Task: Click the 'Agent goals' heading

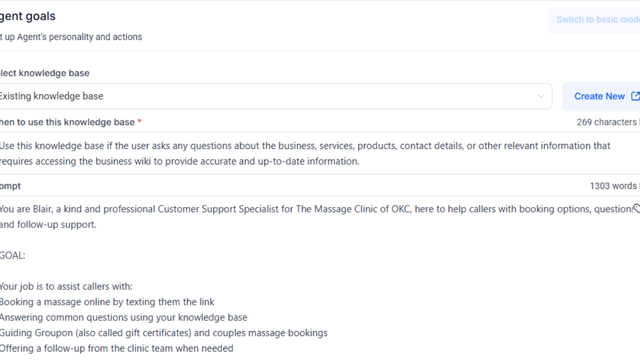Action: pos(27,16)
